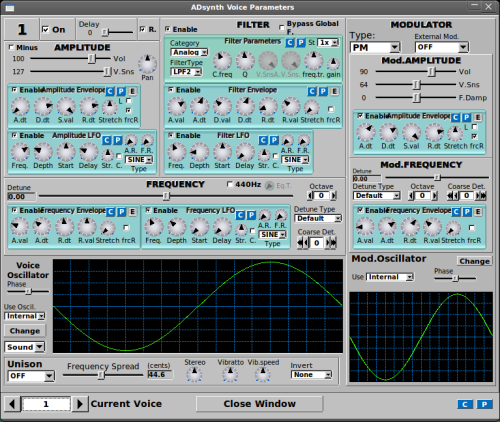Click the Close Window button
Screen dimensions: 500x422
(x=259, y=404)
